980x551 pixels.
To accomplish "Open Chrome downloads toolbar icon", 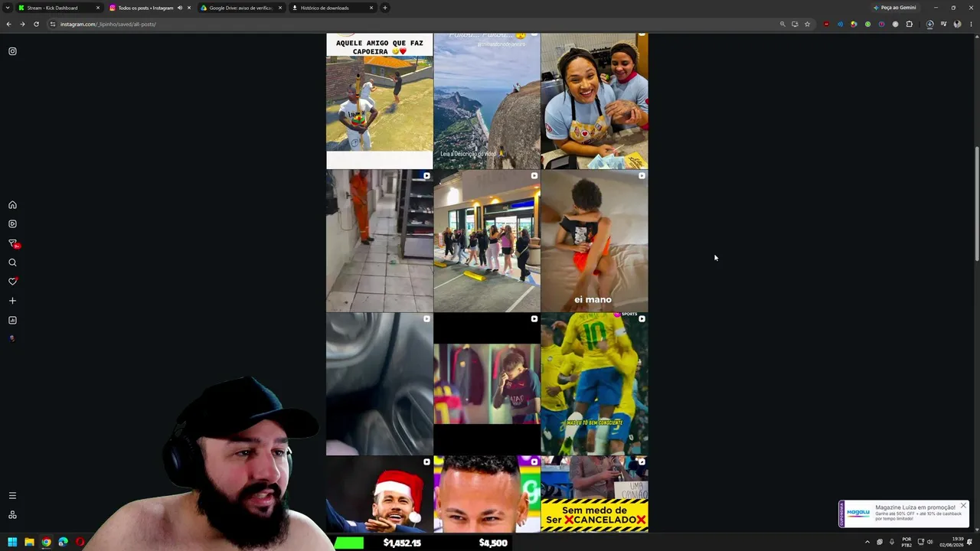I will click(929, 24).
